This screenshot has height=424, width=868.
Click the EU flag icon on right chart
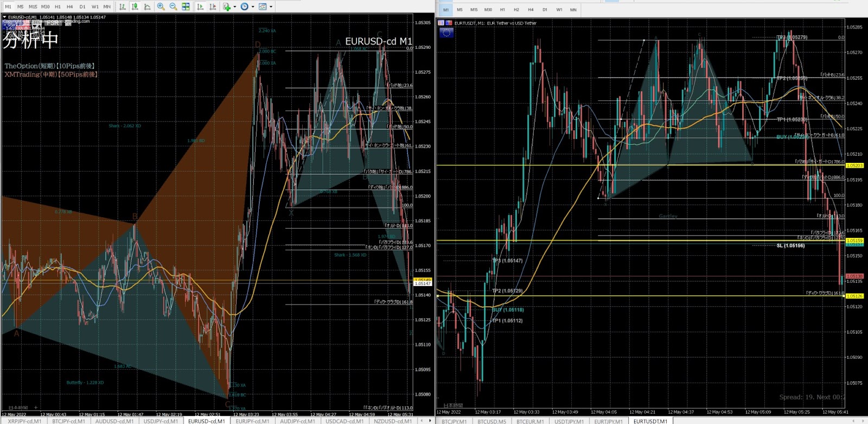tap(446, 33)
